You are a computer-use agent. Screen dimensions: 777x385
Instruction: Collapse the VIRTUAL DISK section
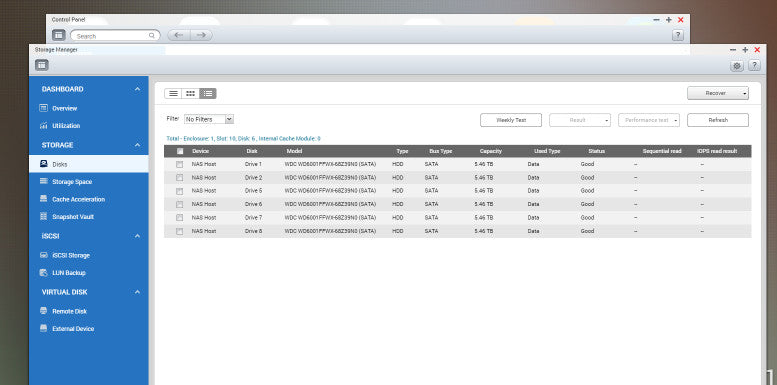coord(137,292)
